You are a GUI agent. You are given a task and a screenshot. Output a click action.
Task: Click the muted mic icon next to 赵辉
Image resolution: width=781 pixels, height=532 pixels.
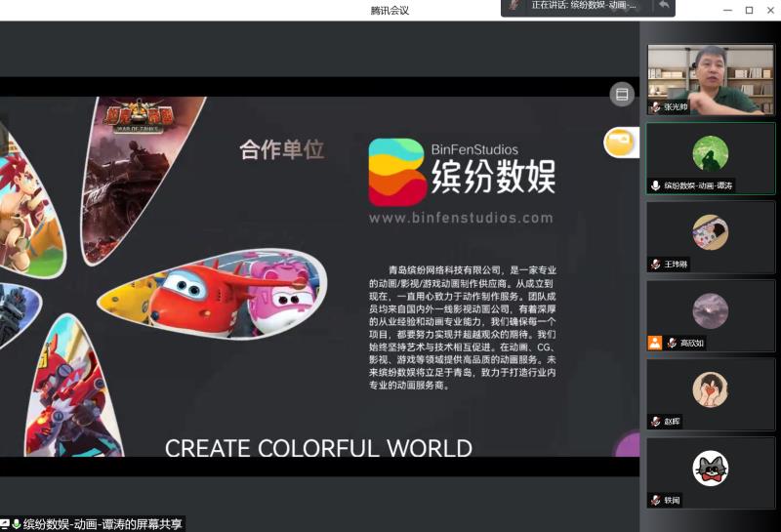click(x=656, y=422)
